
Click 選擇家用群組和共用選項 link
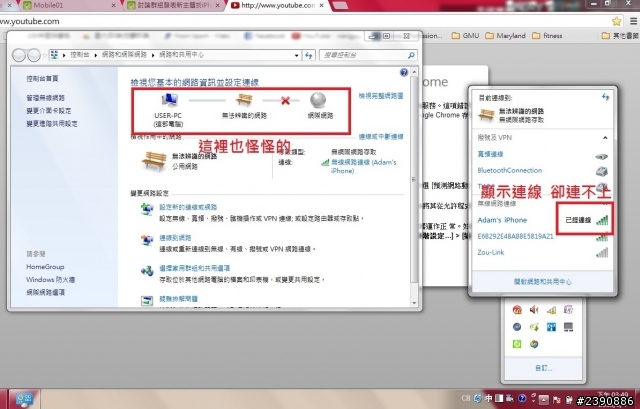195,268
